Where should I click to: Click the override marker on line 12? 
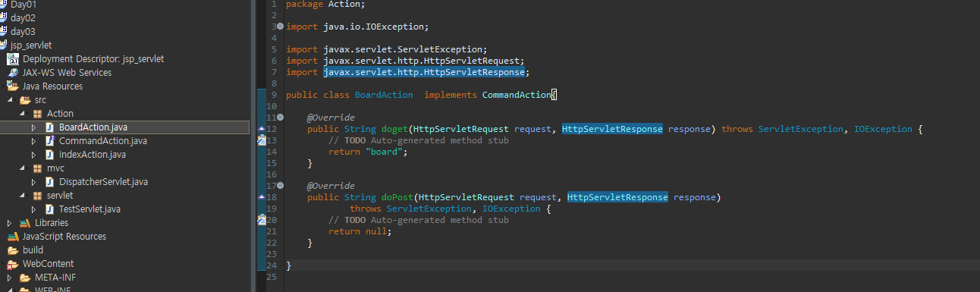point(262,129)
